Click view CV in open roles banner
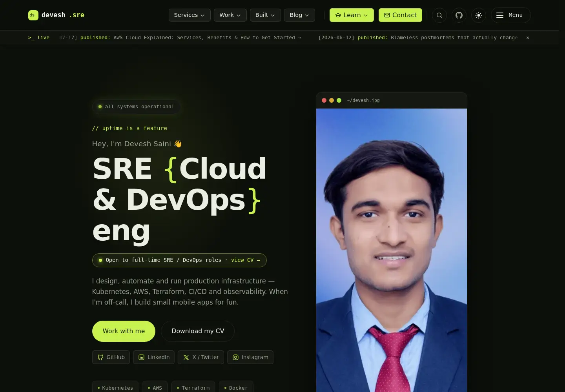Screen dimensions: 565x392 [245, 260]
